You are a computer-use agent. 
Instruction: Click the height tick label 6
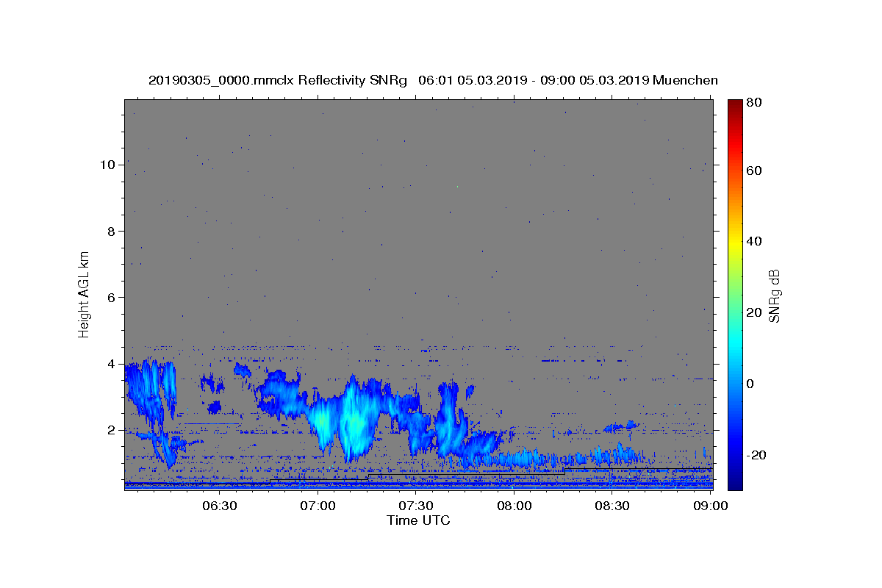pos(111,297)
